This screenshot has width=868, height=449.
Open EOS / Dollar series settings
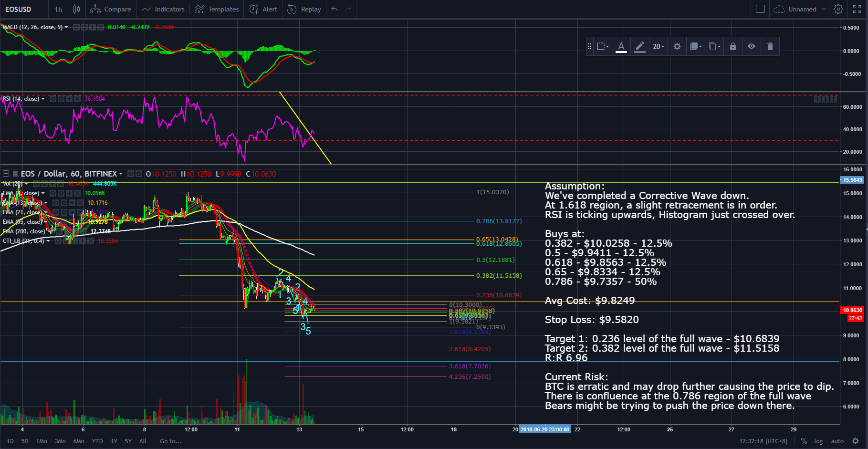tap(139, 174)
